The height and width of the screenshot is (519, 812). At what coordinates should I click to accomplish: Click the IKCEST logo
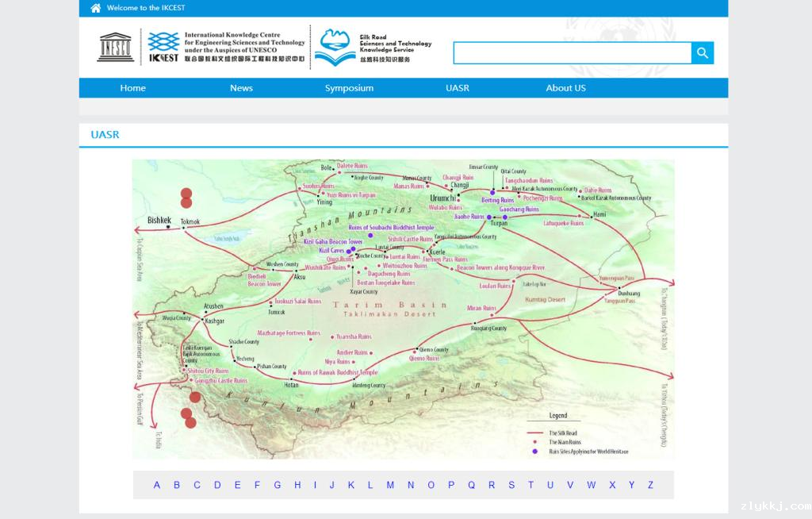coord(163,47)
